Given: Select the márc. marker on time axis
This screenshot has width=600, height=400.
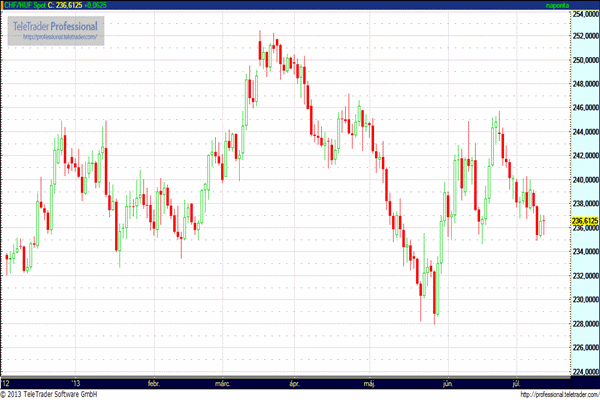Looking at the screenshot, I should [222, 383].
